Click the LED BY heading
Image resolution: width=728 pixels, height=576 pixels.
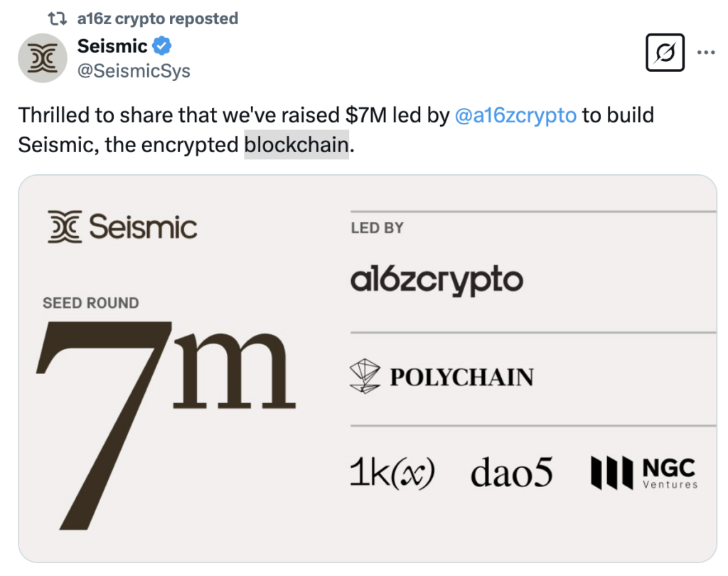coord(378,228)
